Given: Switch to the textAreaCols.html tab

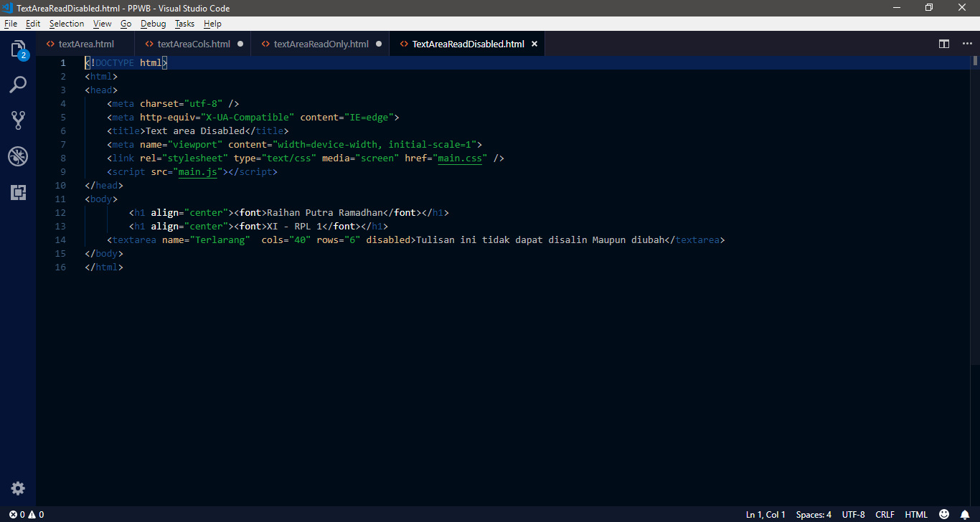Looking at the screenshot, I should [193, 44].
